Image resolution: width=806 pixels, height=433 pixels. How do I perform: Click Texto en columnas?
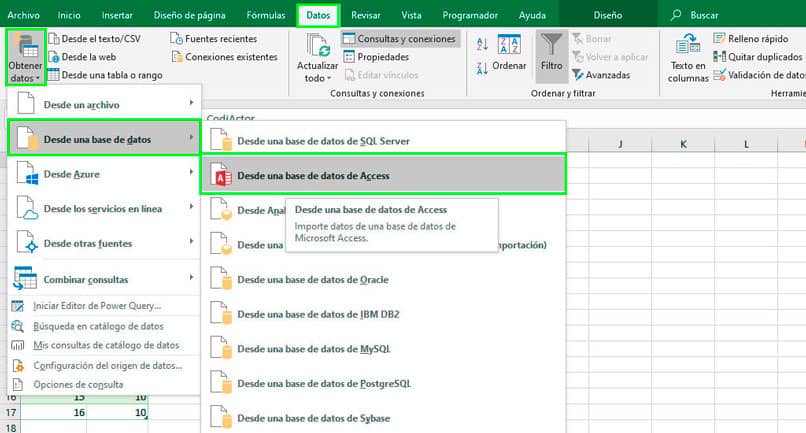click(x=688, y=57)
